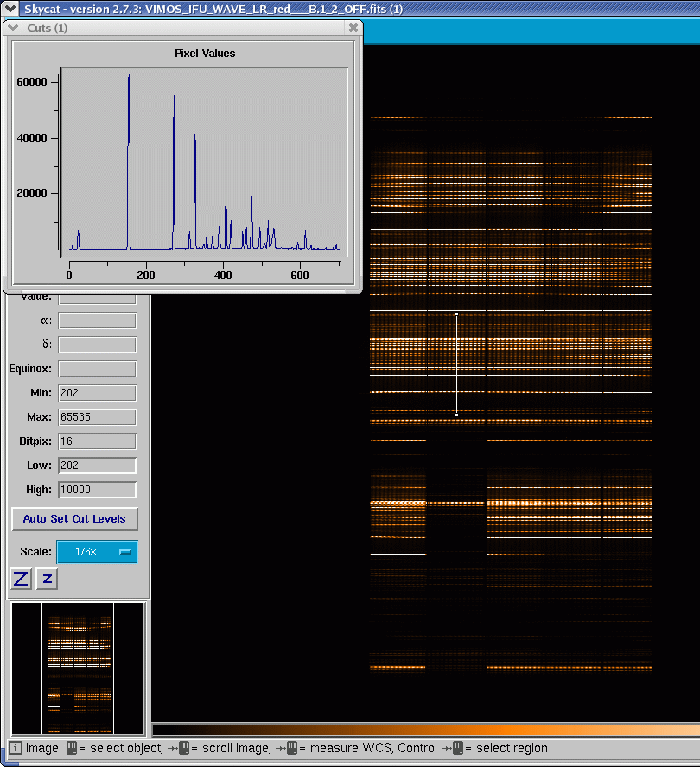The height and width of the screenshot is (767, 700).
Task: Close the Cuts (1) window
Action: [x=353, y=28]
